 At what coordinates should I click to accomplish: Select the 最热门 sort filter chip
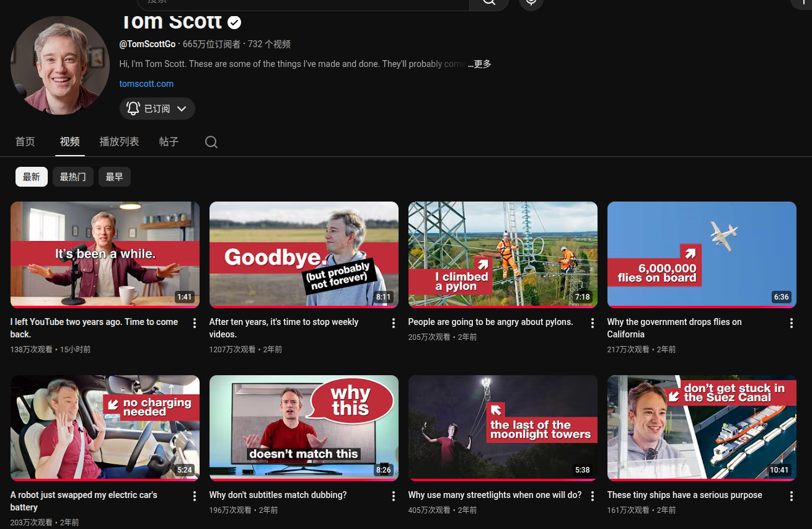[73, 177]
